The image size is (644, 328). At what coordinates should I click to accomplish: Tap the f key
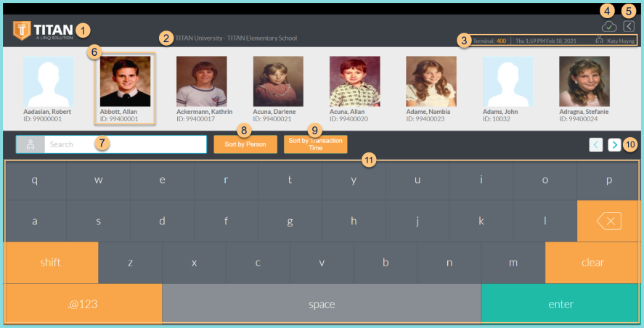coord(226,221)
